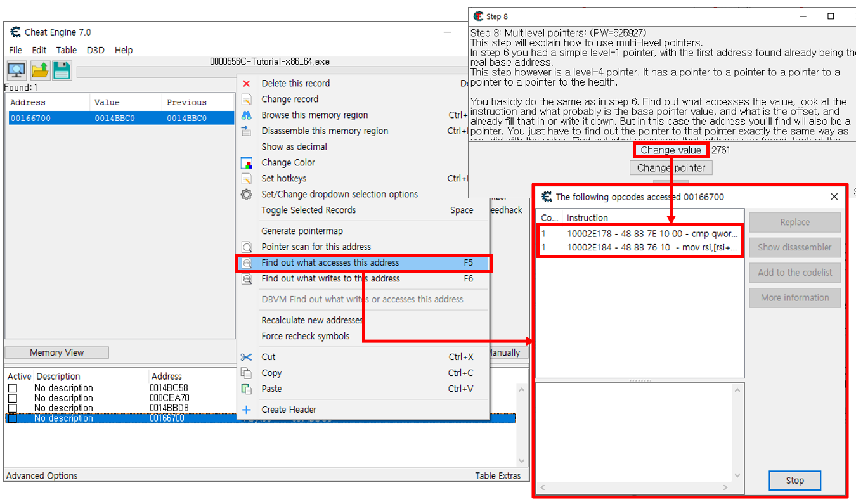
Task: Click the Instruction column header
Action: pos(653,217)
